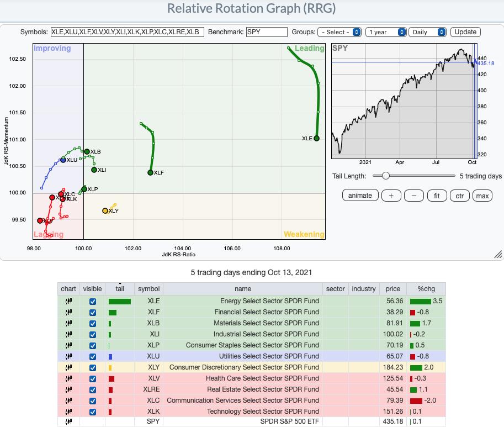504x427 pixels.
Task: Uncheck visibility for XLK
Action: coord(93,412)
